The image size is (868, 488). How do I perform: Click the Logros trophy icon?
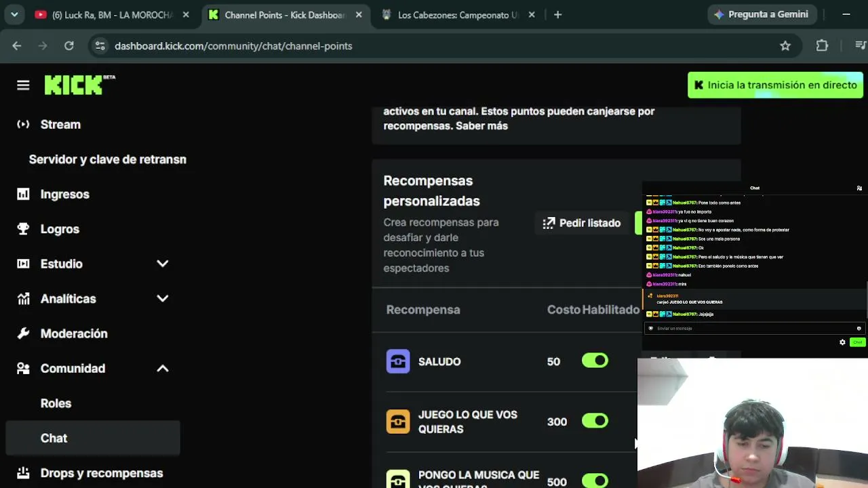click(x=23, y=229)
